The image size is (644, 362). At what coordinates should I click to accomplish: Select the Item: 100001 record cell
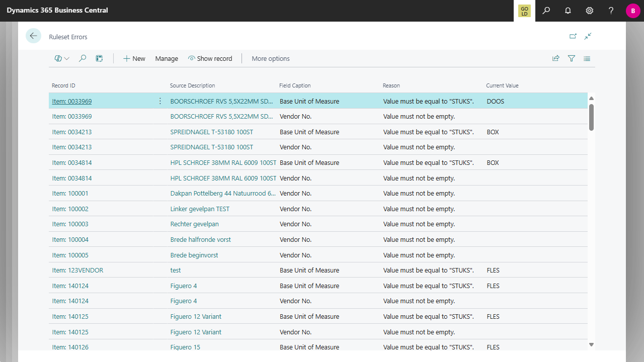(70, 193)
